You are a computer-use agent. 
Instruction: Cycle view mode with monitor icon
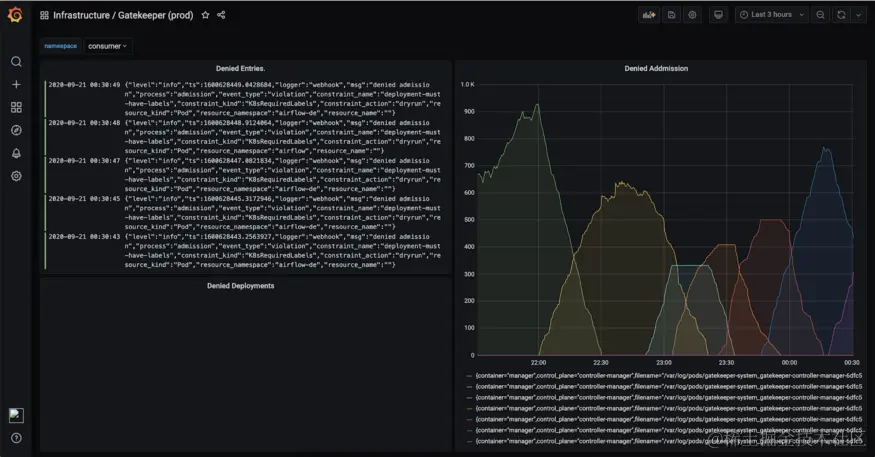pyautogui.click(x=718, y=15)
